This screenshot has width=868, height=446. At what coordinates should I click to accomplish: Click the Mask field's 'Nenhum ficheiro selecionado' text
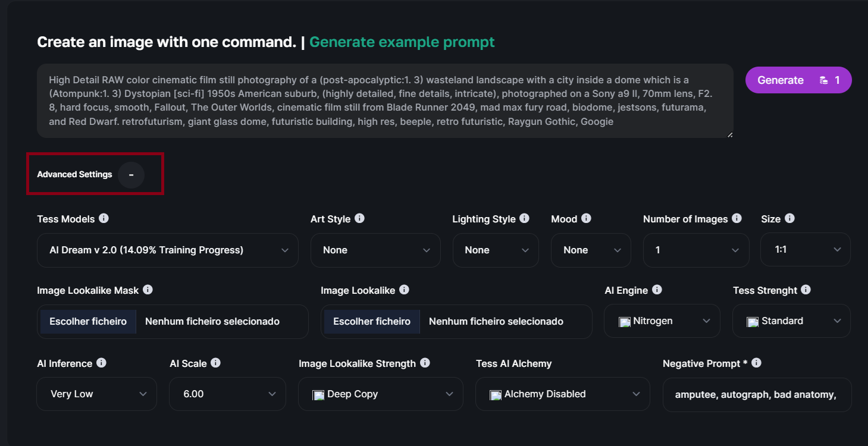[212, 322]
